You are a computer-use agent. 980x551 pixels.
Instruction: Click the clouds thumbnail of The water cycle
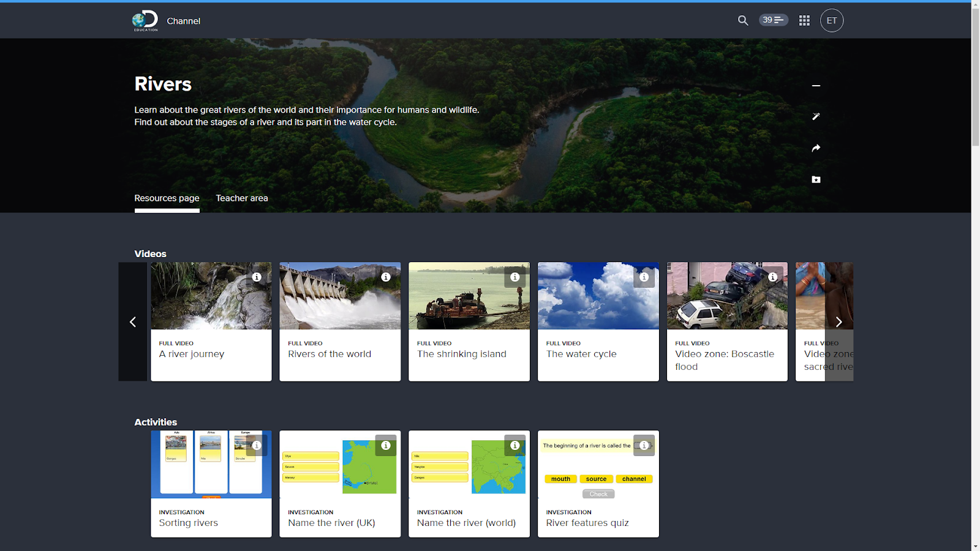[598, 296]
